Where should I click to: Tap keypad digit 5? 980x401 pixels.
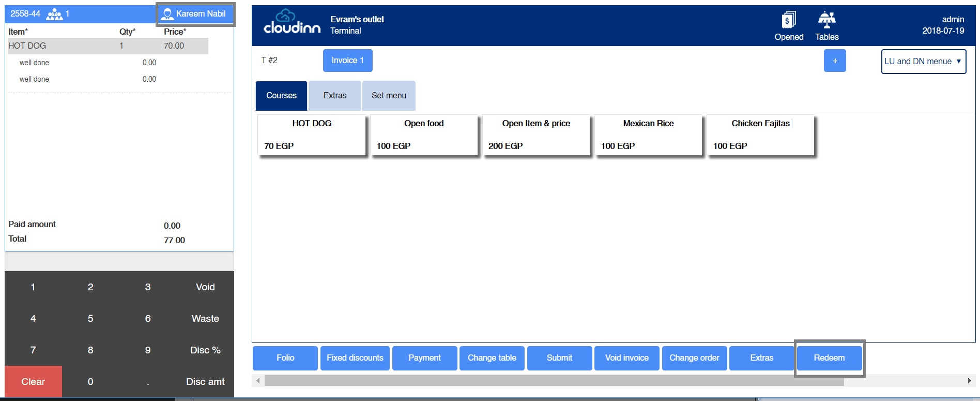point(90,319)
